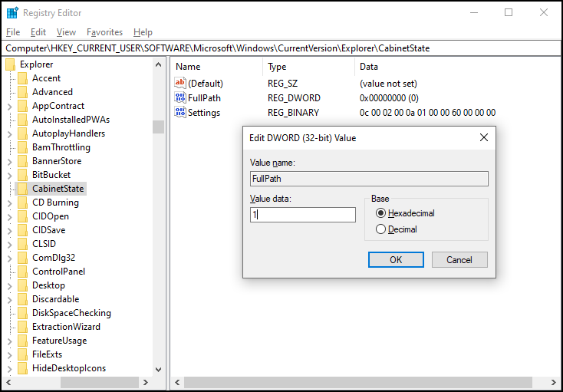Image resolution: width=563 pixels, height=392 pixels.
Task: Click the tree pane vertical scrollbar thumb
Action: (x=158, y=127)
